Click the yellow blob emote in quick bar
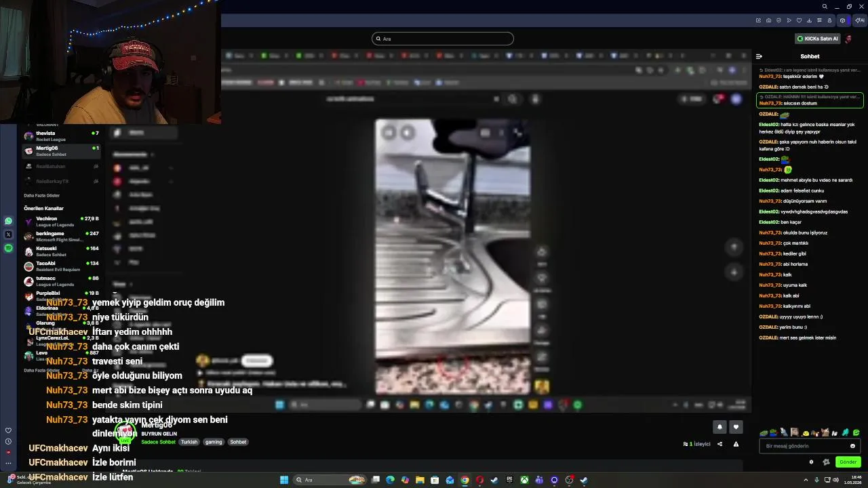The image size is (868, 488). 806,433
